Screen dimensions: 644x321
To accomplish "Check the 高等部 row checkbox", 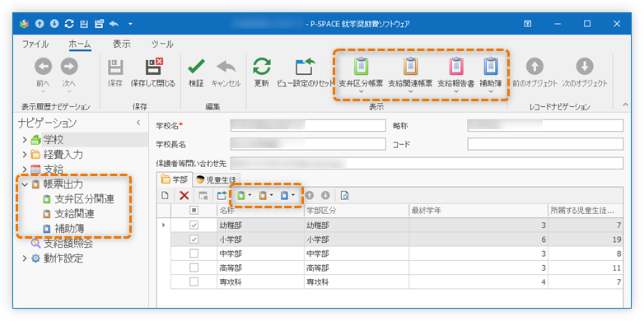I will tap(194, 267).
